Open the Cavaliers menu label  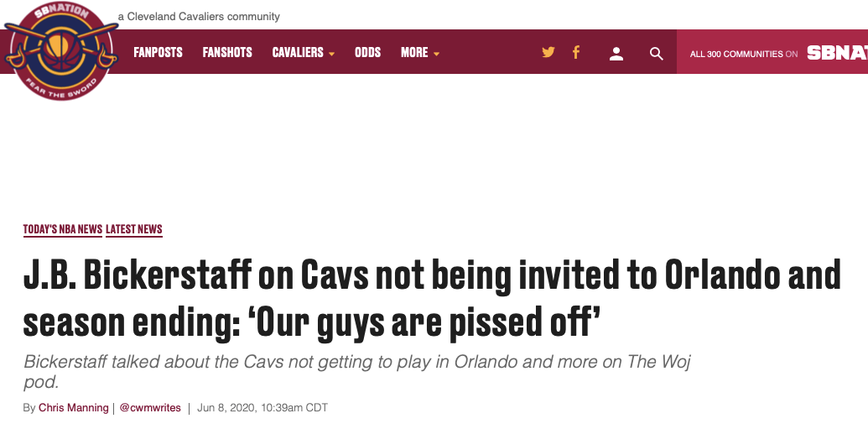[x=298, y=52]
